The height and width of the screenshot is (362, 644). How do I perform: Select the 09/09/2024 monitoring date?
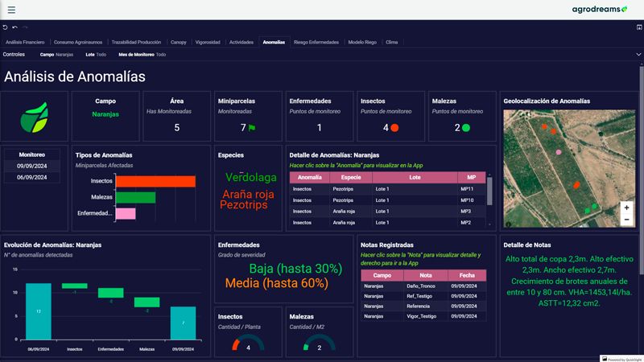coord(31,166)
